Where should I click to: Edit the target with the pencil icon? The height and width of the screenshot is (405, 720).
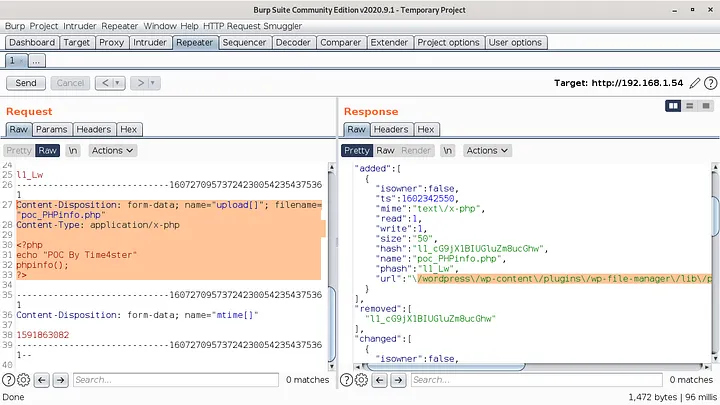(695, 83)
